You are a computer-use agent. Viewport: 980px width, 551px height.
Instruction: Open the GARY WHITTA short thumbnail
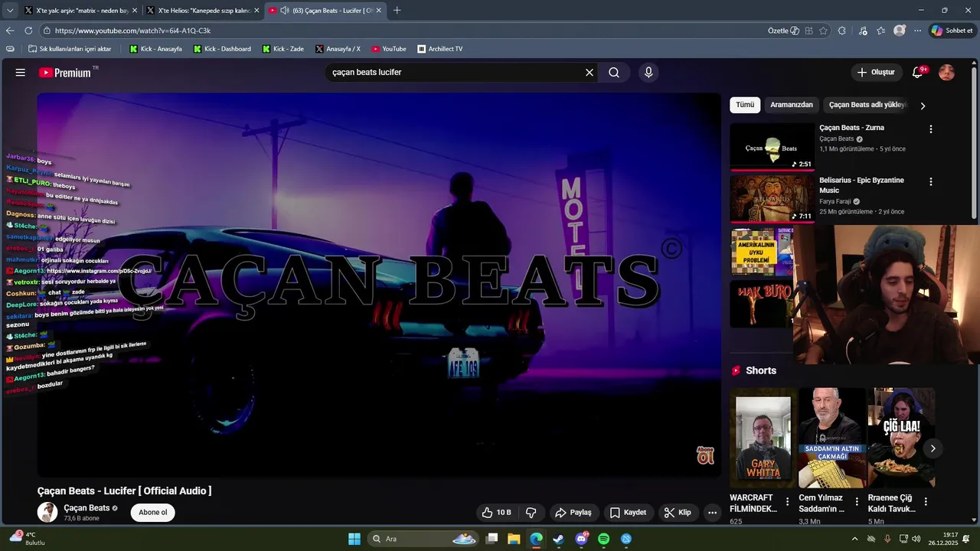pos(763,438)
